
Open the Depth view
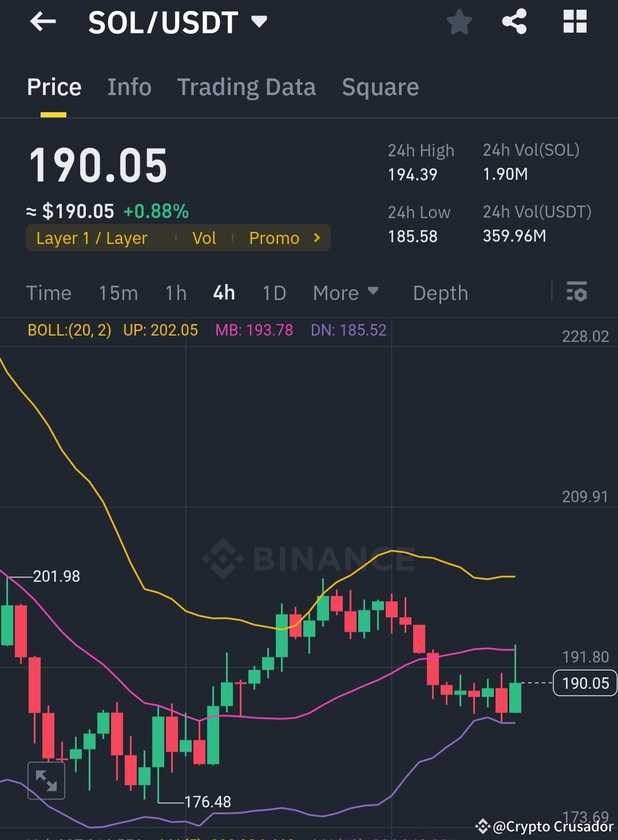(x=440, y=293)
